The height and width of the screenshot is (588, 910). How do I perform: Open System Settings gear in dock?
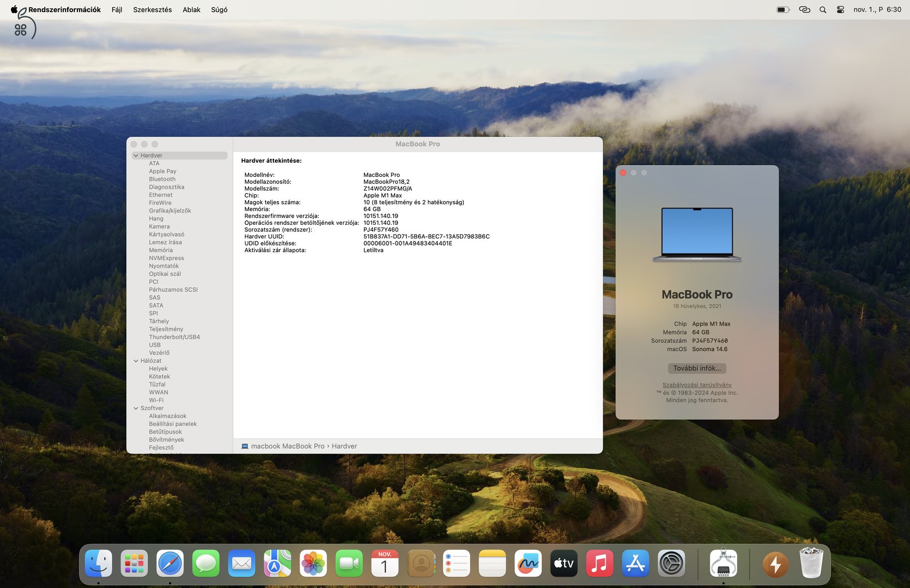tap(672, 563)
